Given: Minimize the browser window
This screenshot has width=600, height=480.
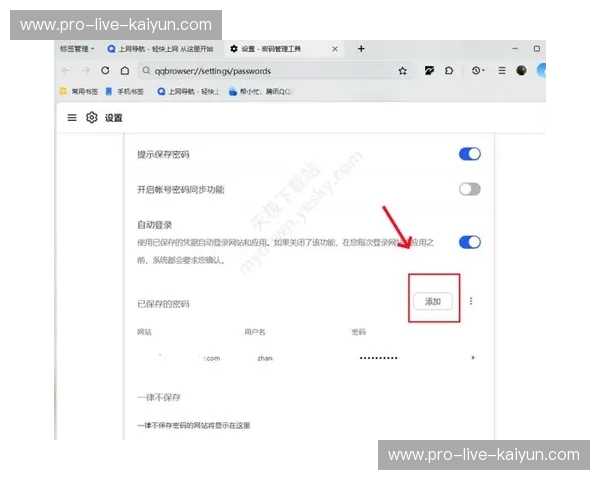Looking at the screenshot, I should click(515, 49).
